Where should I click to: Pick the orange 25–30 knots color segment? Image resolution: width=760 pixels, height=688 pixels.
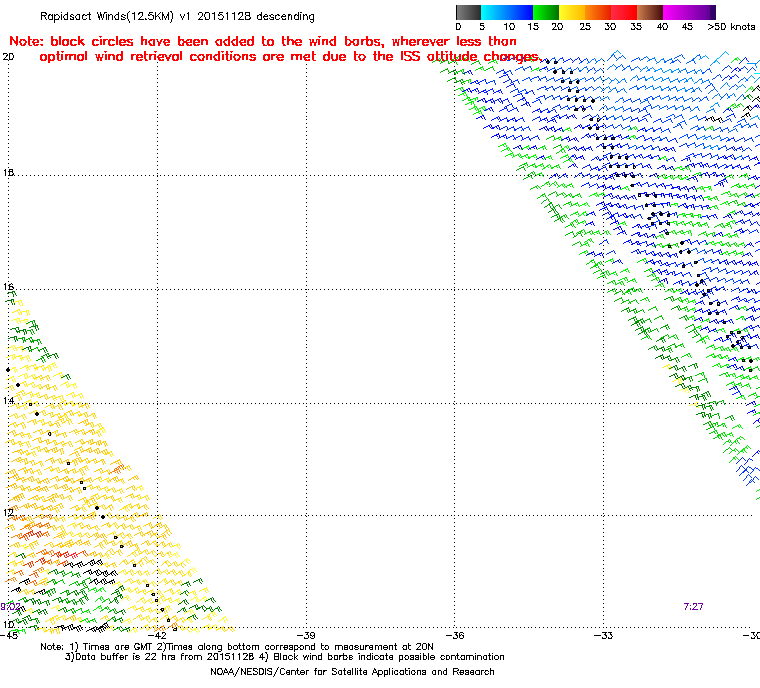click(x=598, y=12)
